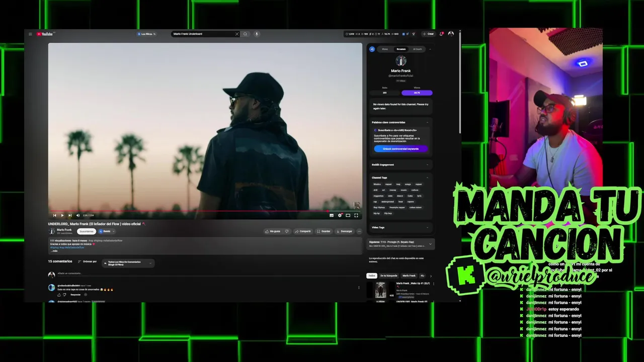Clear the search box text
This screenshot has width=644, height=362.
237,34
